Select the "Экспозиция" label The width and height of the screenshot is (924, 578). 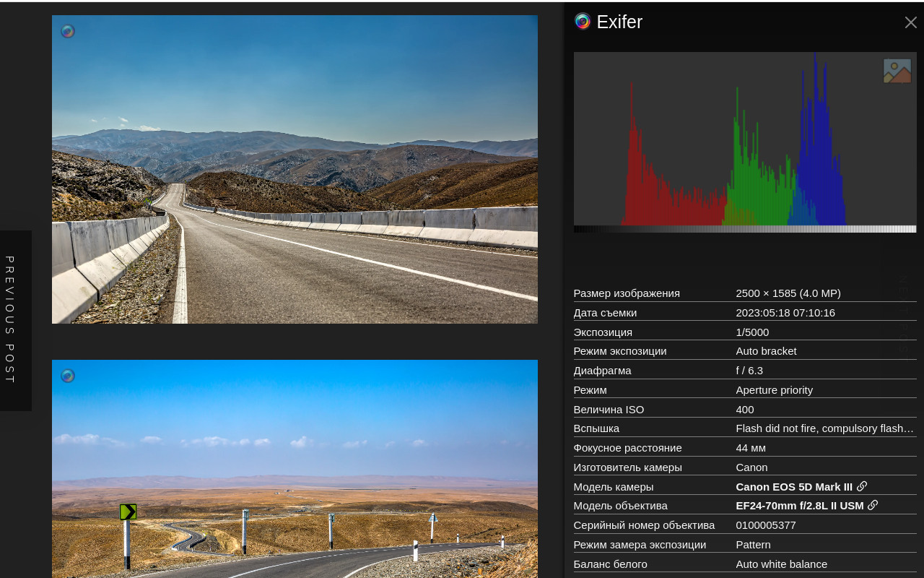click(603, 332)
